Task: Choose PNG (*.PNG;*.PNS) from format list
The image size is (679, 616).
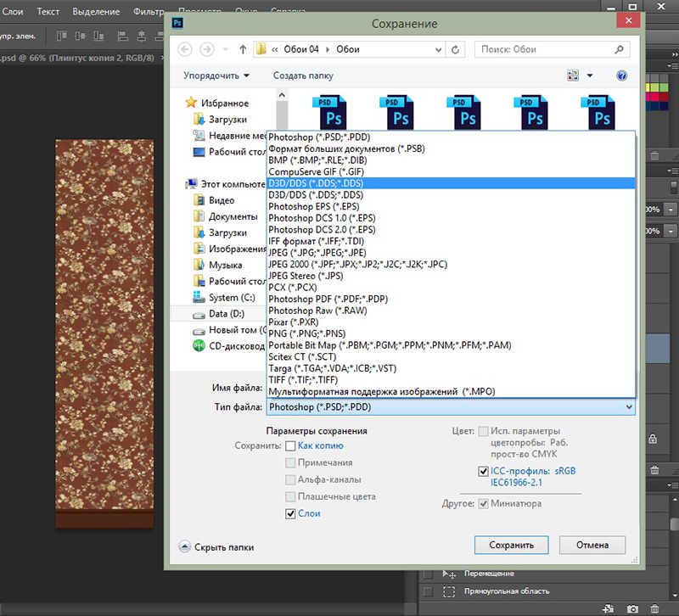Action: coord(306,333)
